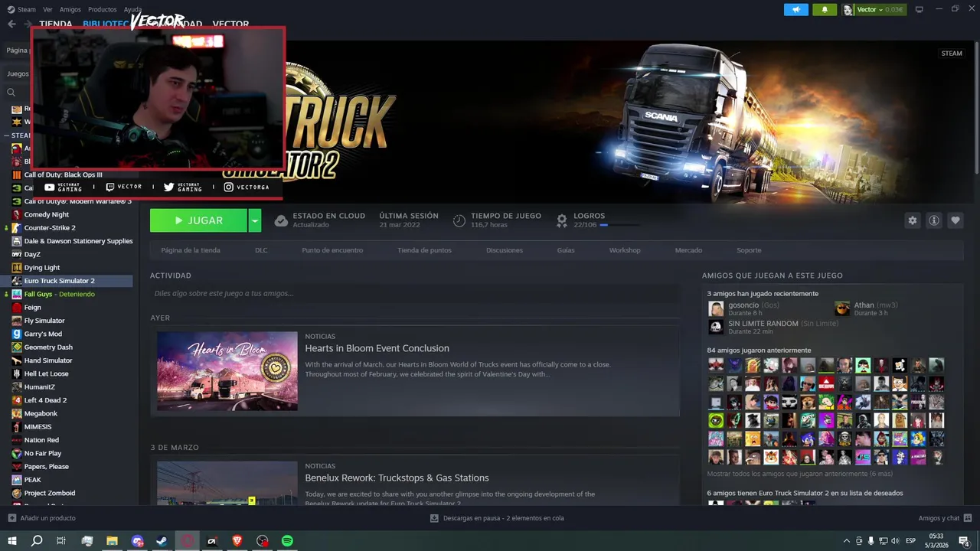Screen dimensions: 980x551
Task: Open Benelux Rework Truckstops news article
Action: pyautogui.click(x=397, y=478)
